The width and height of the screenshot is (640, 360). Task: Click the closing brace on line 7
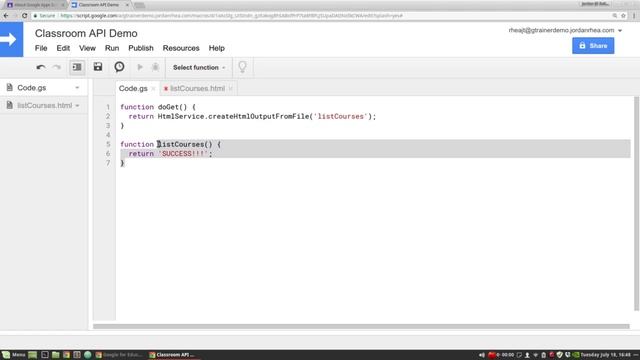coord(122,163)
